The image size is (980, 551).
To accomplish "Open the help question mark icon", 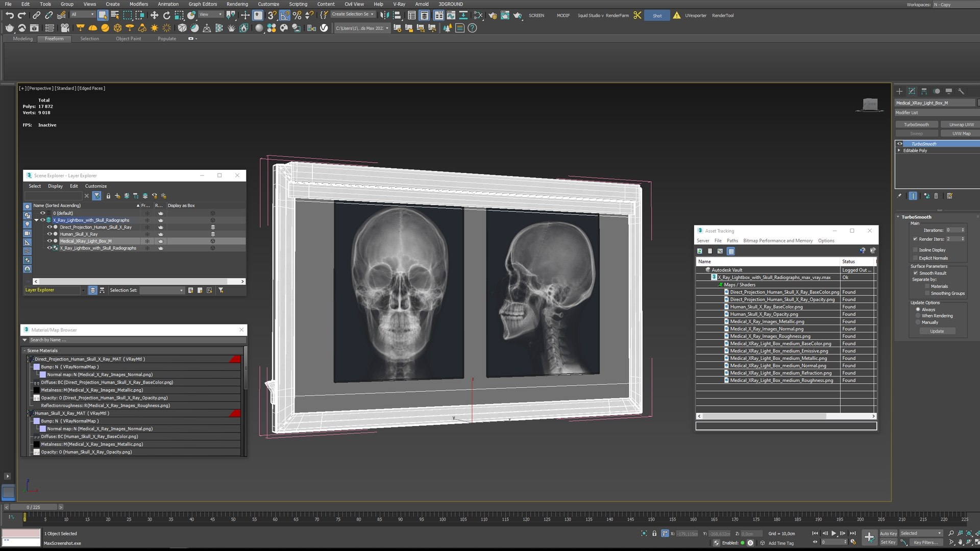I will point(472,28).
